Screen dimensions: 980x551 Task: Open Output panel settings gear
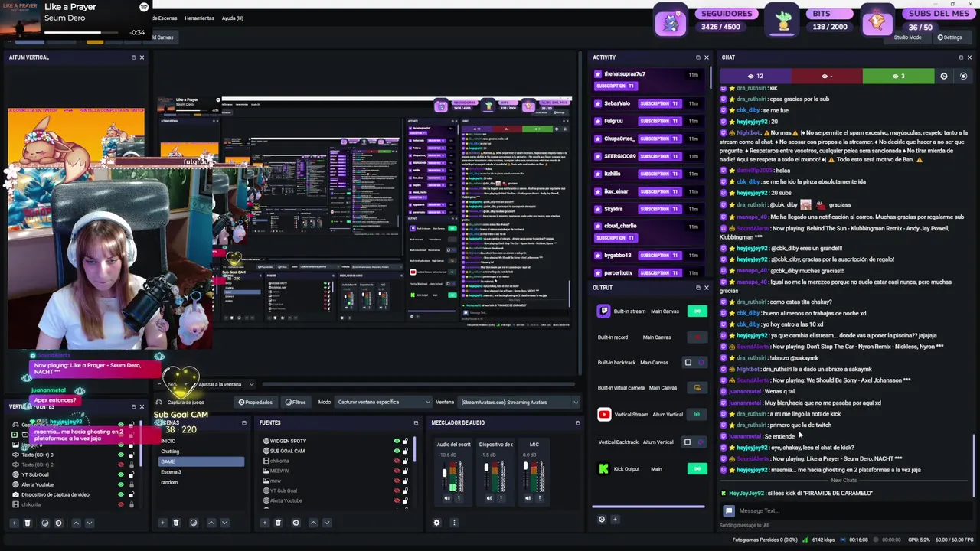602,519
